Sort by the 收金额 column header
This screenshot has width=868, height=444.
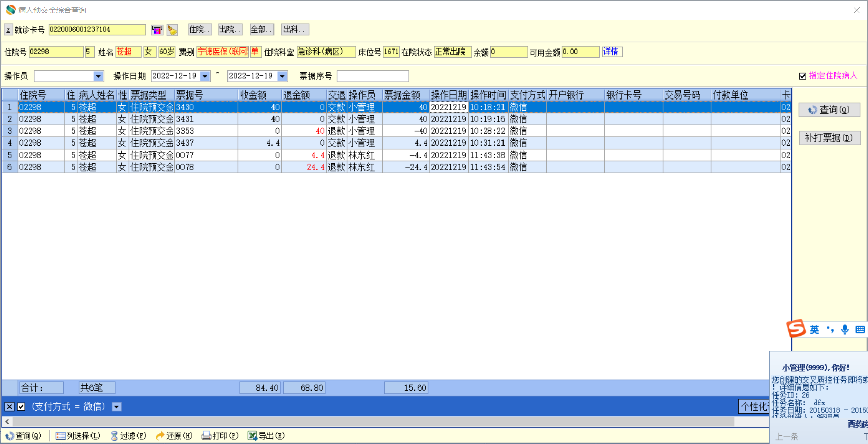click(x=259, y=95)
